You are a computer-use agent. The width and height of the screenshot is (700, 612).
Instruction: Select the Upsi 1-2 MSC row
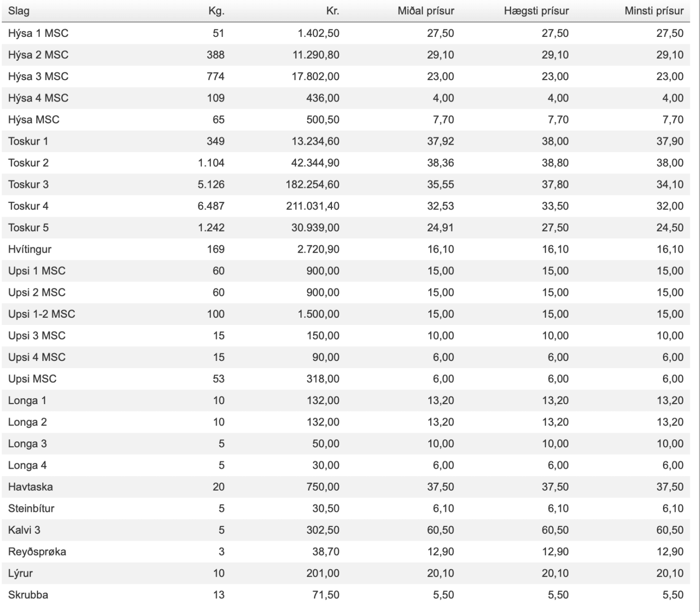(346, 314)
